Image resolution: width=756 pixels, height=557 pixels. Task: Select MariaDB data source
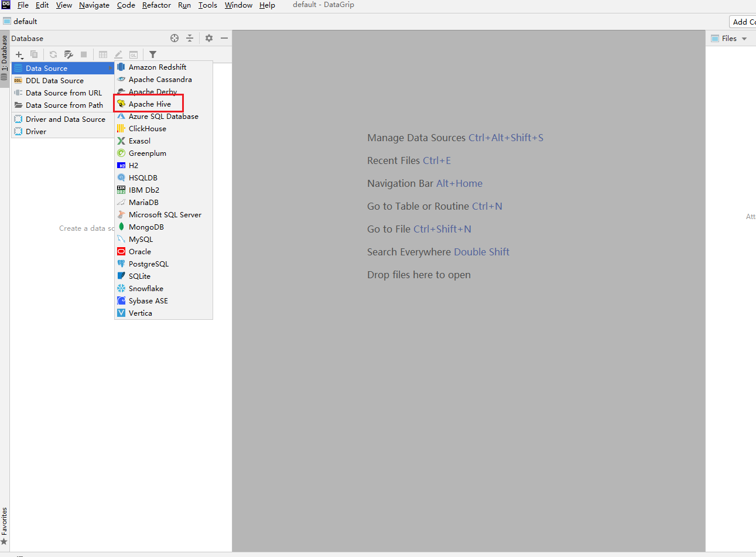[163, 202]
